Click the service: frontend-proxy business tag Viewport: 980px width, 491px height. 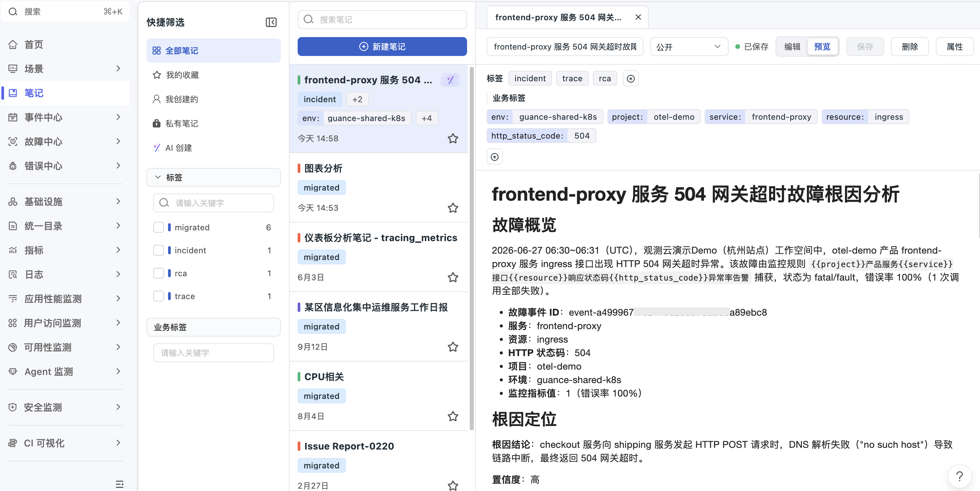pos(761,117)
